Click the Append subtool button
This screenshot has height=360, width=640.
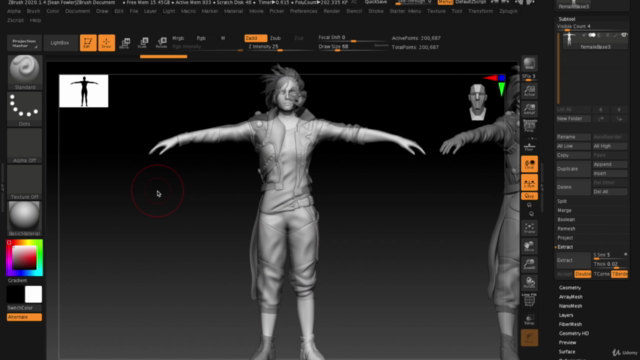pos(610,164)
